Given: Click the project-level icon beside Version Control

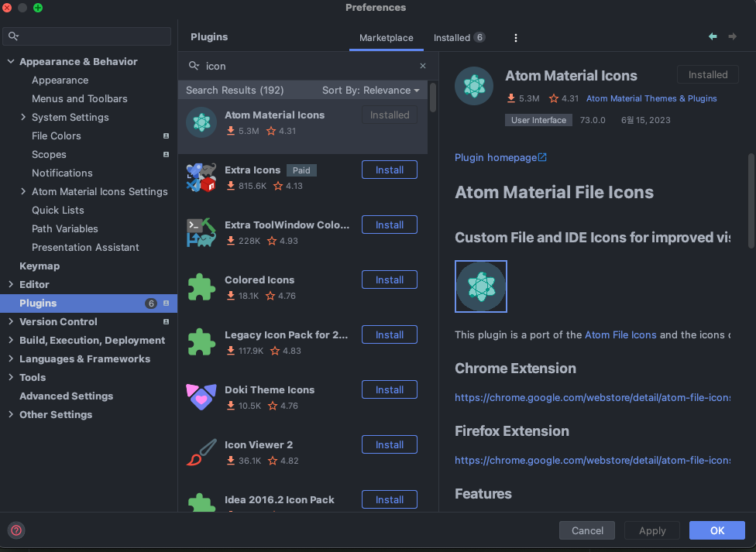Looking at the screenshot, I should [x=166, y=321].
